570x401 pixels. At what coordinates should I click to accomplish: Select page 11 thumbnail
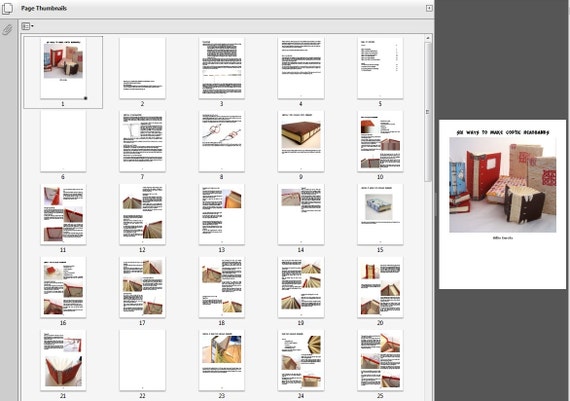click(x=63, y=214)
